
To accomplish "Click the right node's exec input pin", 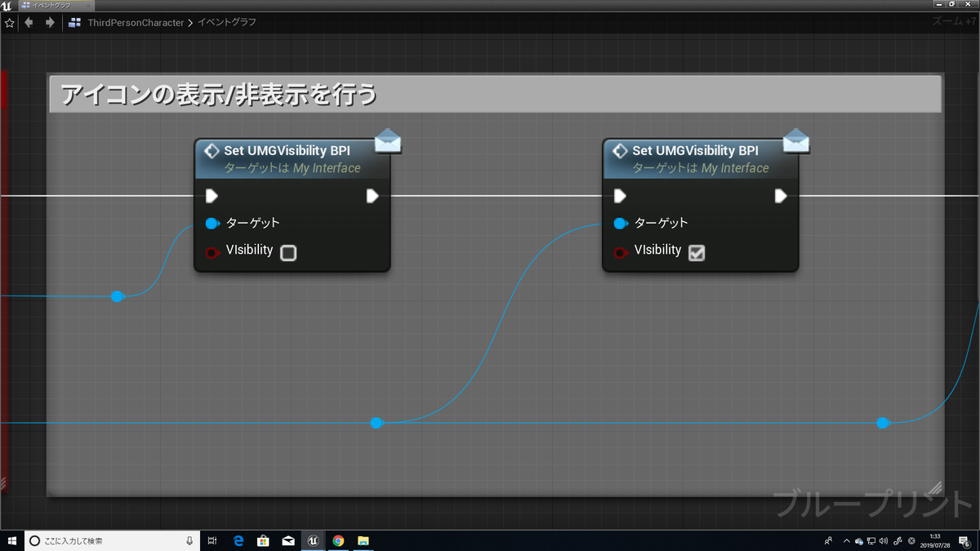I will (x=620, y=196).
